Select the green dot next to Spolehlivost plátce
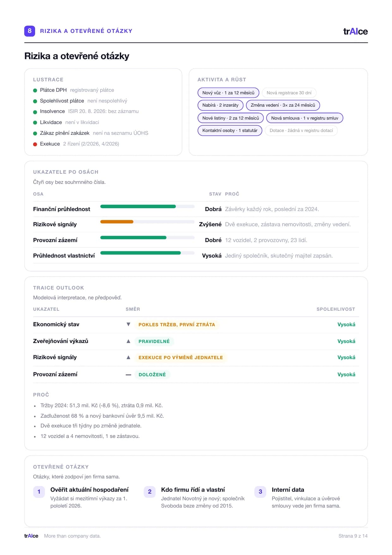 point(35,101)
